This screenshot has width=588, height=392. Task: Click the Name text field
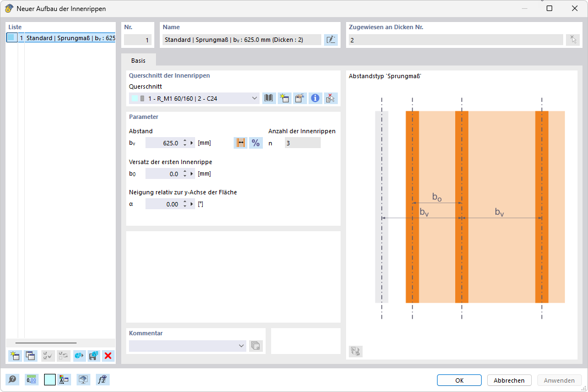242,40
